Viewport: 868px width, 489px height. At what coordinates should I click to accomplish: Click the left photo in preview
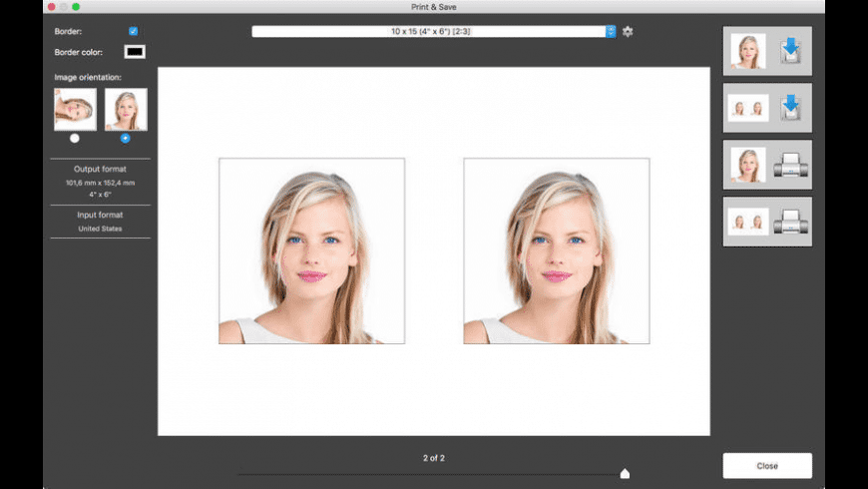[x=311, y=250]
